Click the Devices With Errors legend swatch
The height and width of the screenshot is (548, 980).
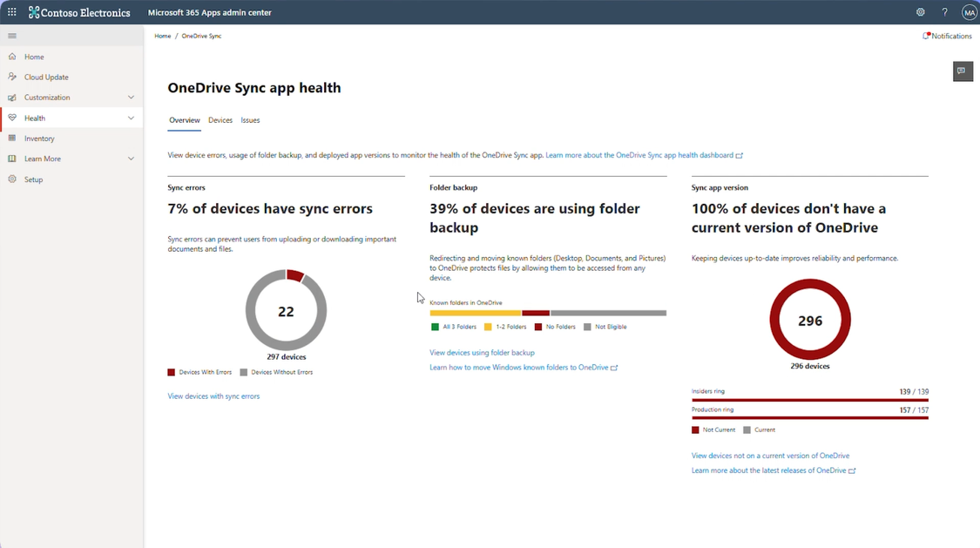(172, 372)
